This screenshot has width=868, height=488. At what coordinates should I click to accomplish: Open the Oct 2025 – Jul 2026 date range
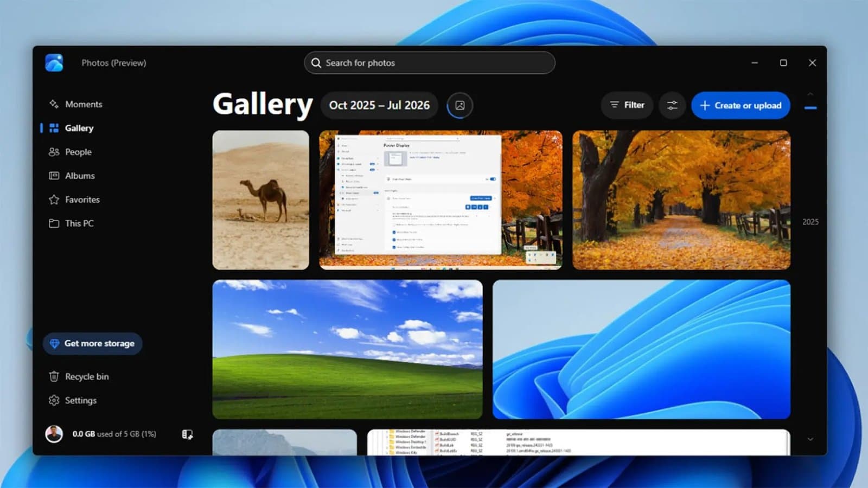coord(379,105)
